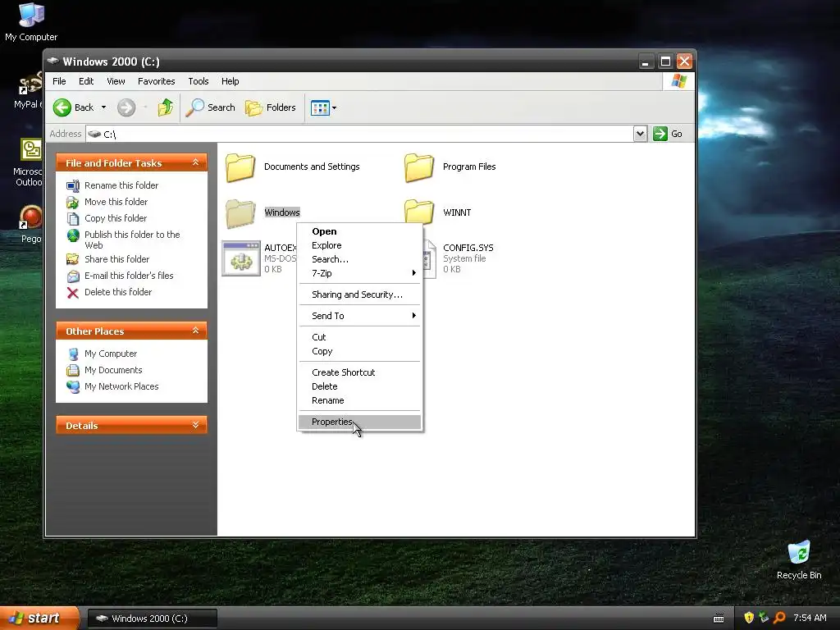The width and height of the screenshot is (840, 630).
Task: Open My Computer in Other Places
Action: [x=111, y=354]
